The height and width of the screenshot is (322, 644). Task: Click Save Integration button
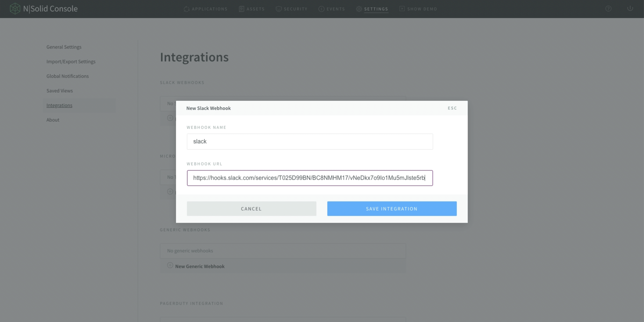click(x=392, y=209)
